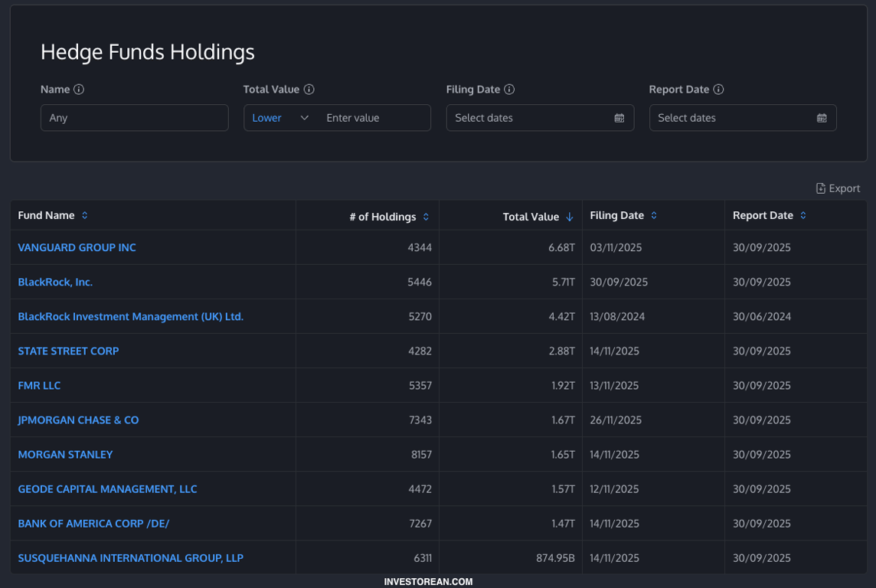Open STATE STREET CORP fund link
Viewport: 876px width, 588px height.
tap(68, 351)
